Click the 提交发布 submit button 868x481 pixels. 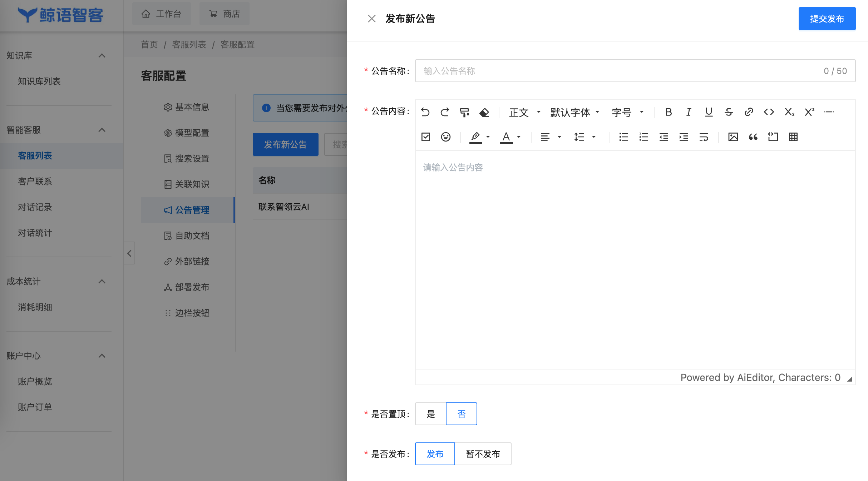(x=827, y=19)
